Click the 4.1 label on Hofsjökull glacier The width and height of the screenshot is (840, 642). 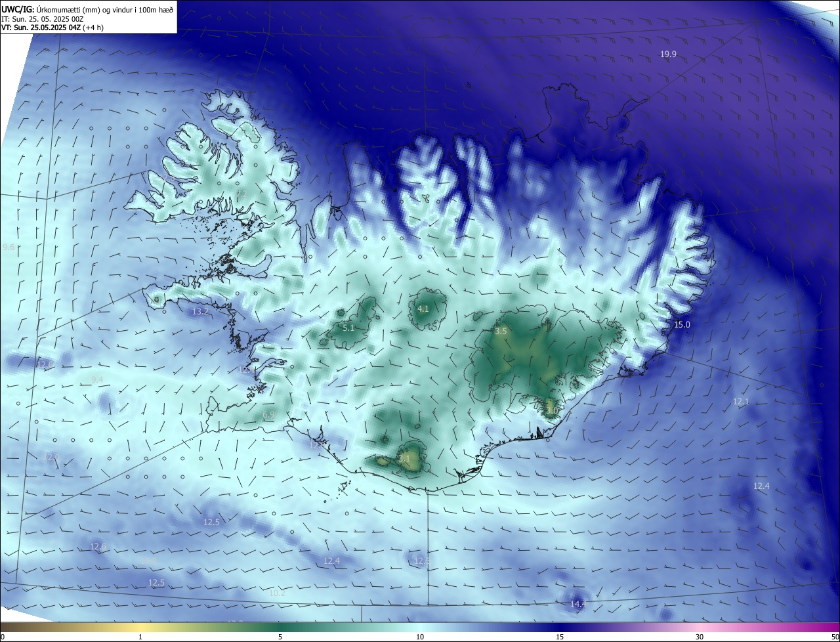tap(423, 309)
